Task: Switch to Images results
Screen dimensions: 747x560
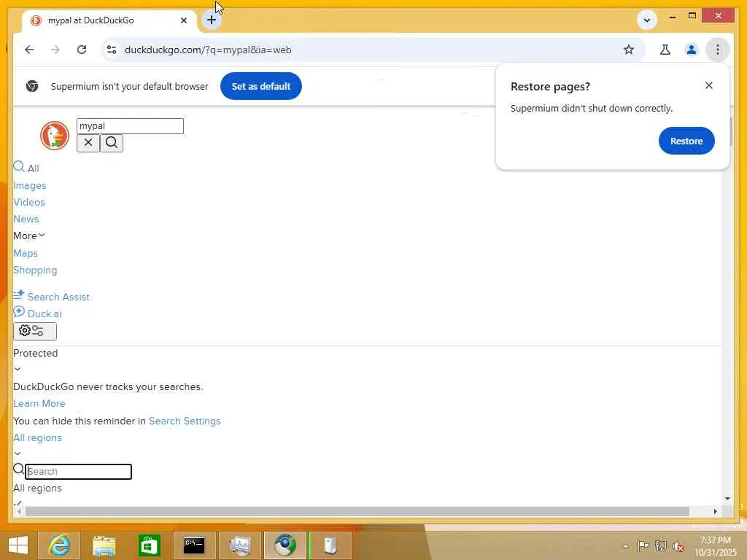Action: (29, 185)
